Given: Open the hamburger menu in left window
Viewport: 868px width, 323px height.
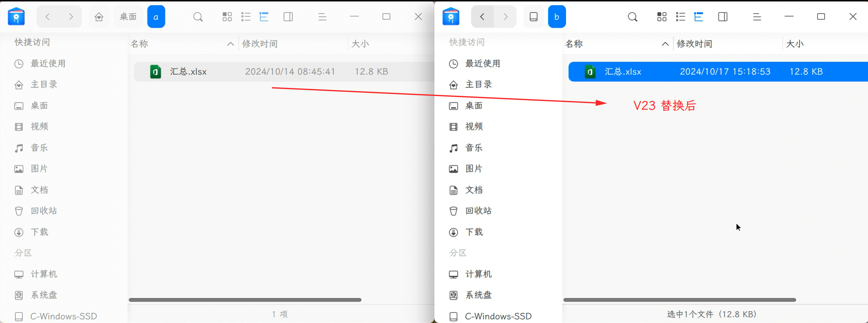Looking at the screenshot, I should 322,17.
